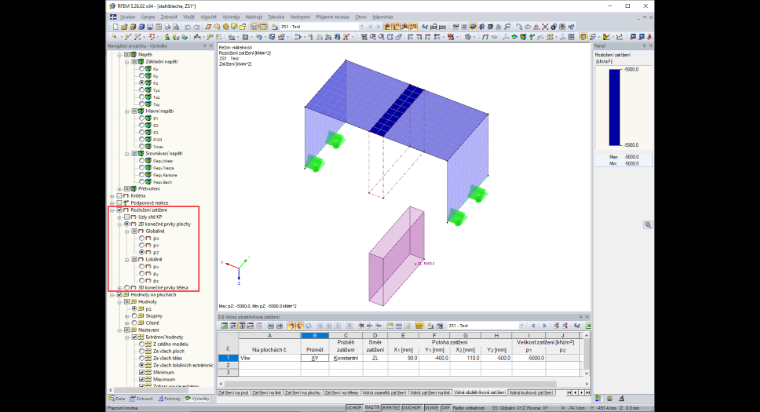Click the first scroll-tabs arrow at table bottom
The image size is (760, 412).
569,392
